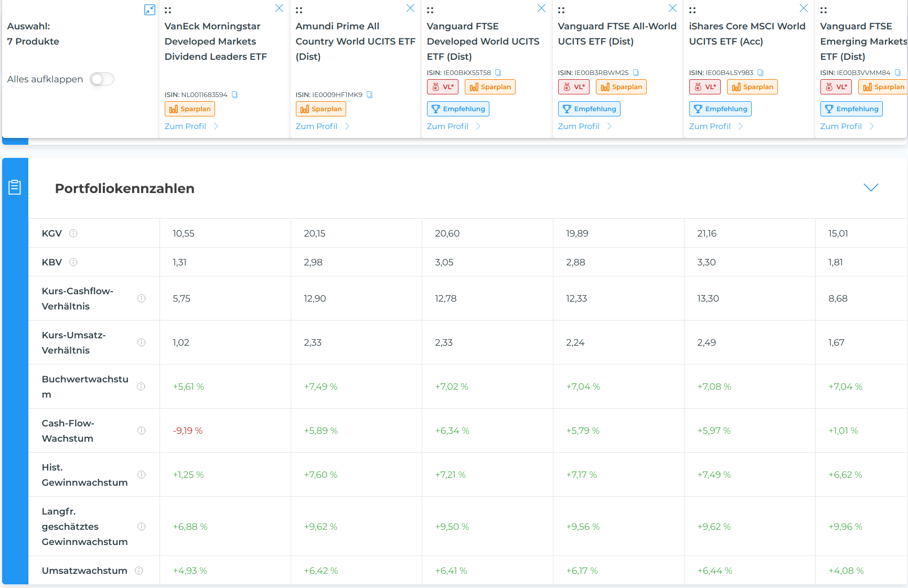Click Sparplan badge under VanEck ETF
Image resolution: width=908 pixels, height=588 pixels.
(190, 109)
